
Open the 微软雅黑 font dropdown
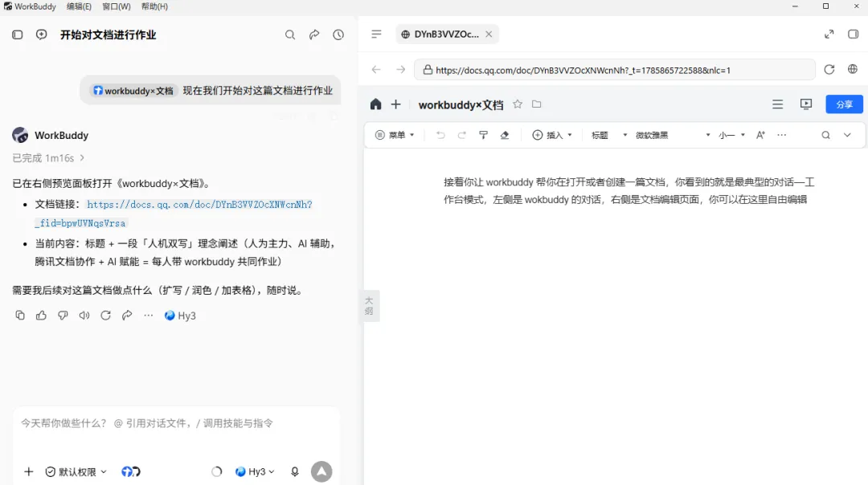click(x=673, y=135)
